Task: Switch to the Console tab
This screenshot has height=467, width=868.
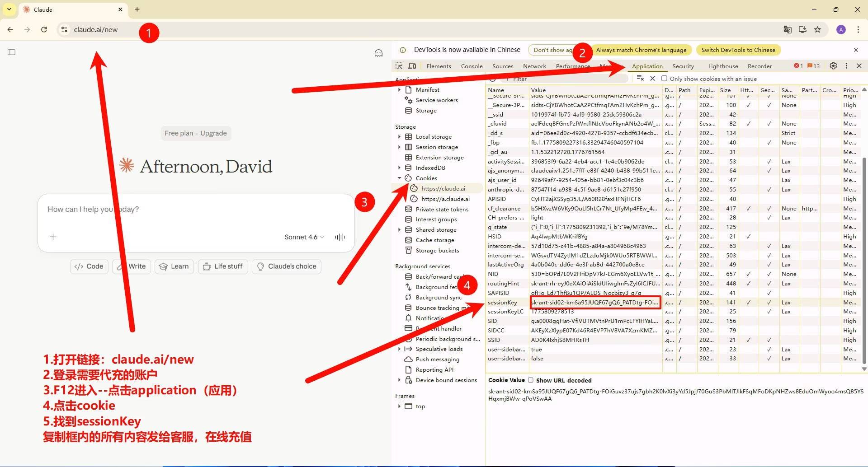Action: point(472,66)
